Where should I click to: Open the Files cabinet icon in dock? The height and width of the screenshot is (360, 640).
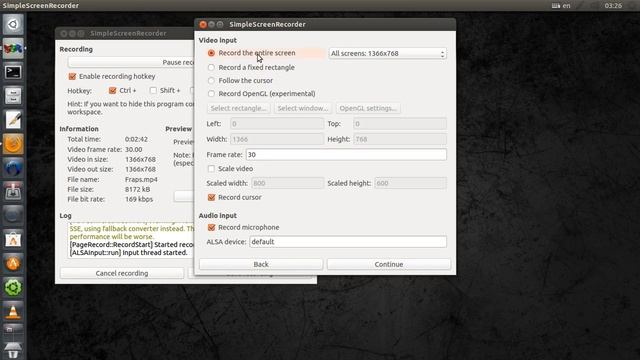click(13, 96)
